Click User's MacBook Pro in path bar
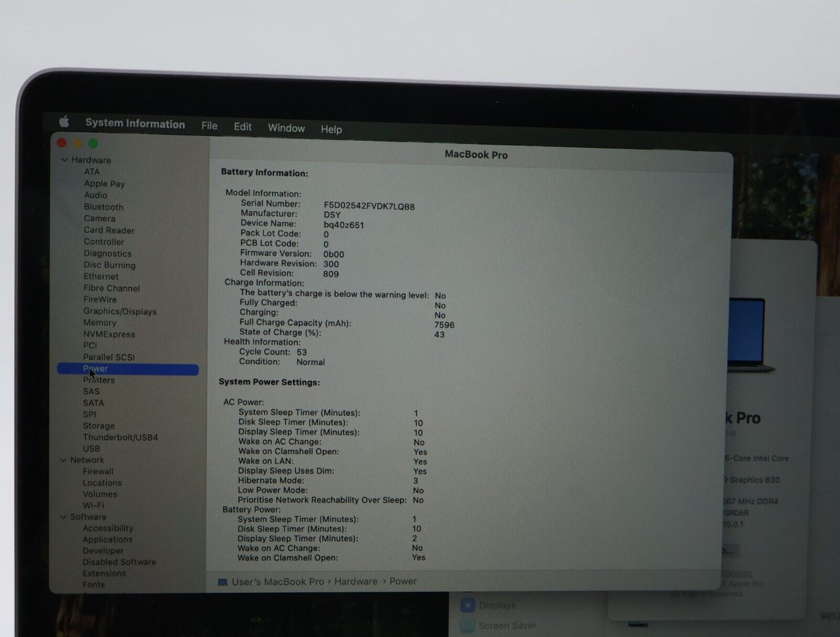This screenshot has height=637, width=840. tap(277, 582)
